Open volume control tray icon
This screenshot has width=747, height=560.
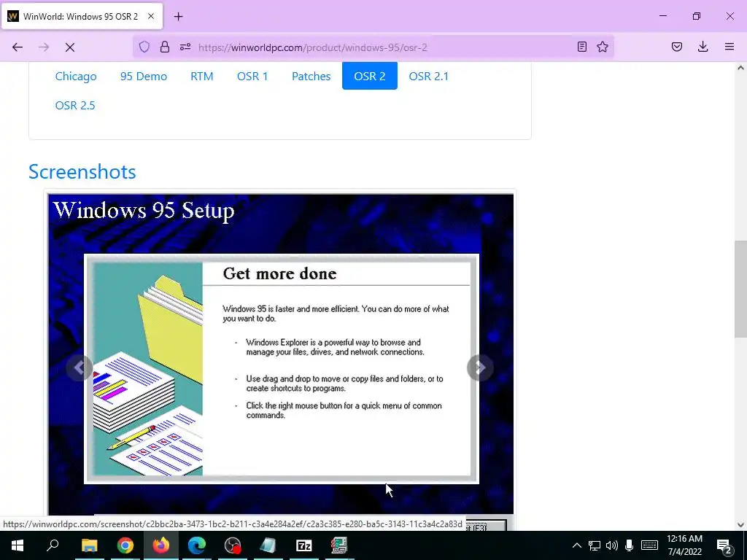(612, 545)
